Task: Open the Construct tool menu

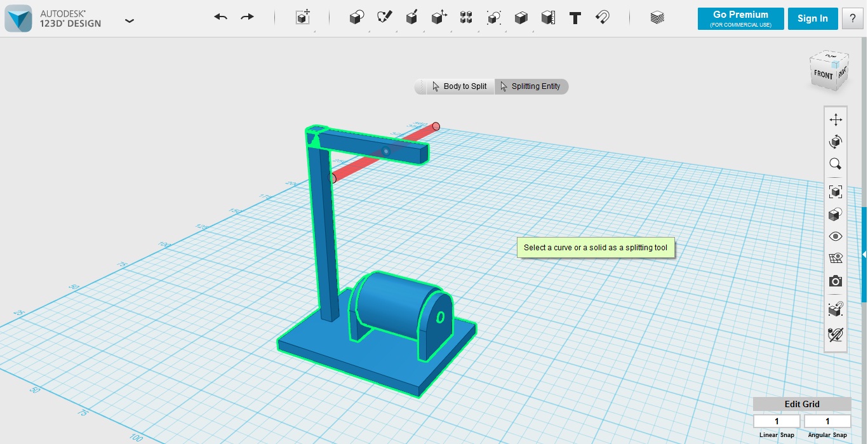Action: [x=411, y=18]
